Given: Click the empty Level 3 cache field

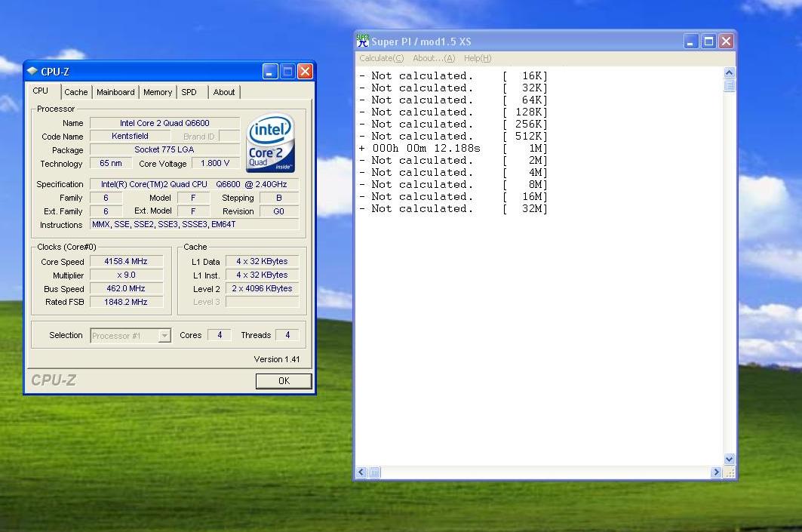Looking at the screenshot, I should (x=263, y=302).
